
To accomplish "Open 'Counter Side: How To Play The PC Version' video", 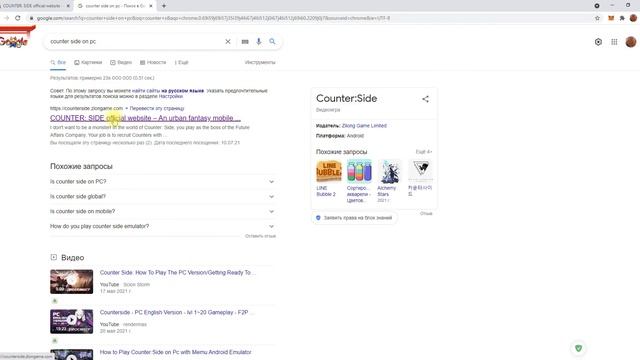I will coord(178,273).
